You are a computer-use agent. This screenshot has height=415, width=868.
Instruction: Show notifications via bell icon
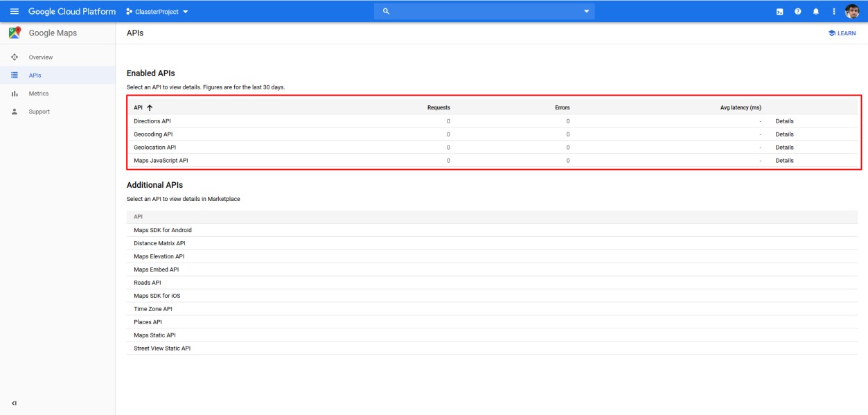click(x=816, y=12)
